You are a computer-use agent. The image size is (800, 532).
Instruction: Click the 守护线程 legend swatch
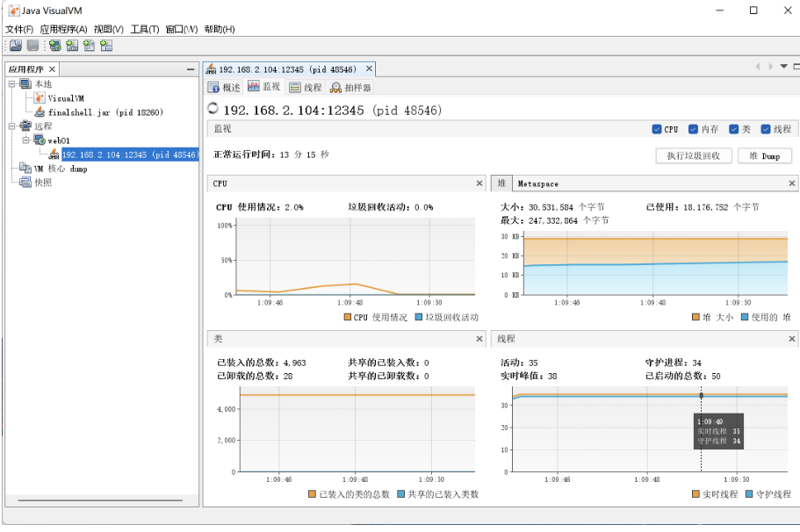pyautogui.click(x=749, y=493)
